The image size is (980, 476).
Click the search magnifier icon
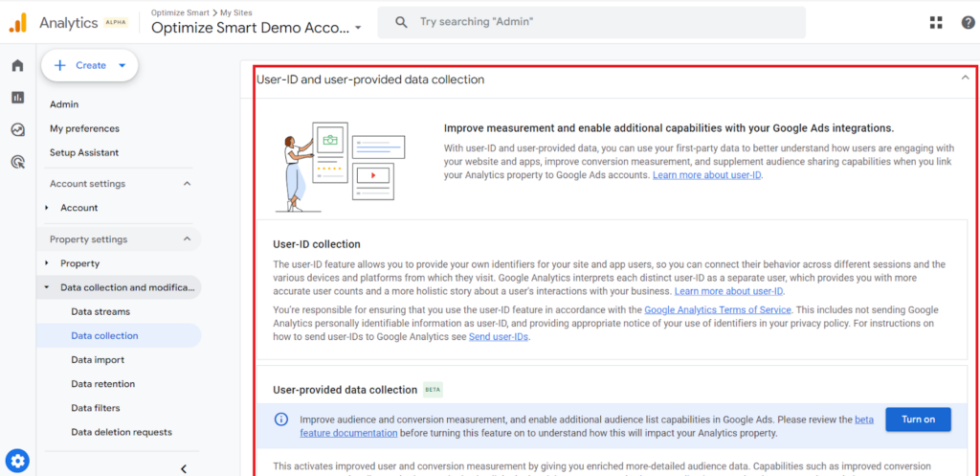pos(401,22)
